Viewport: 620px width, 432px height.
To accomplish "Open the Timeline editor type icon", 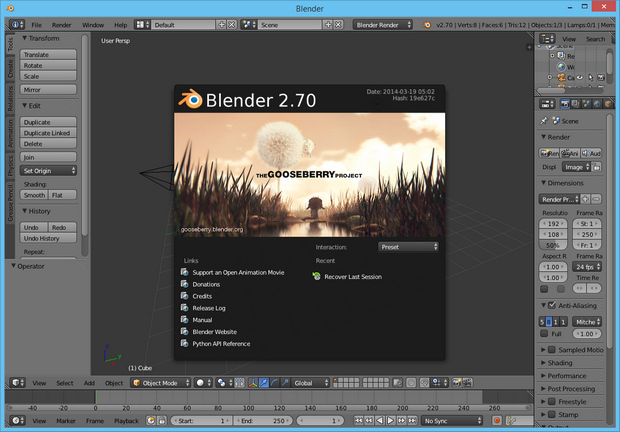I will [x=17, y=421].
